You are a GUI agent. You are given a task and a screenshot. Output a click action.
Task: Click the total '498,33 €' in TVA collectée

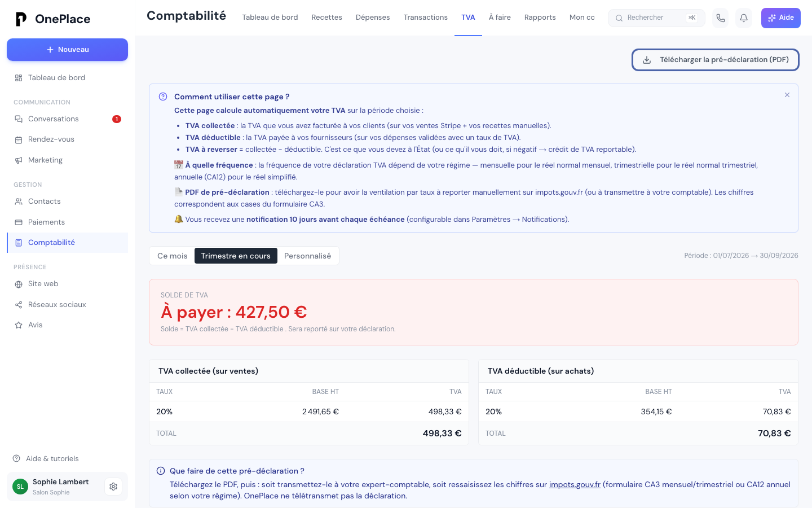442,433
